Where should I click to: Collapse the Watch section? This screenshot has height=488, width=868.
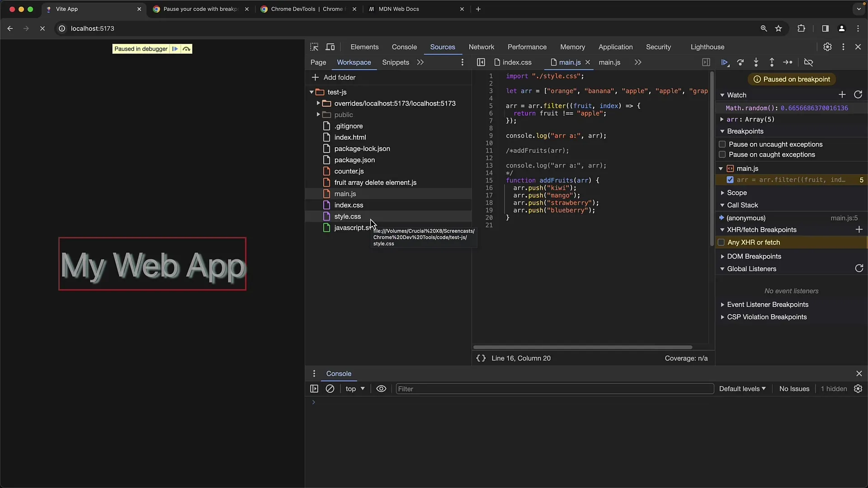coord(722,95)
